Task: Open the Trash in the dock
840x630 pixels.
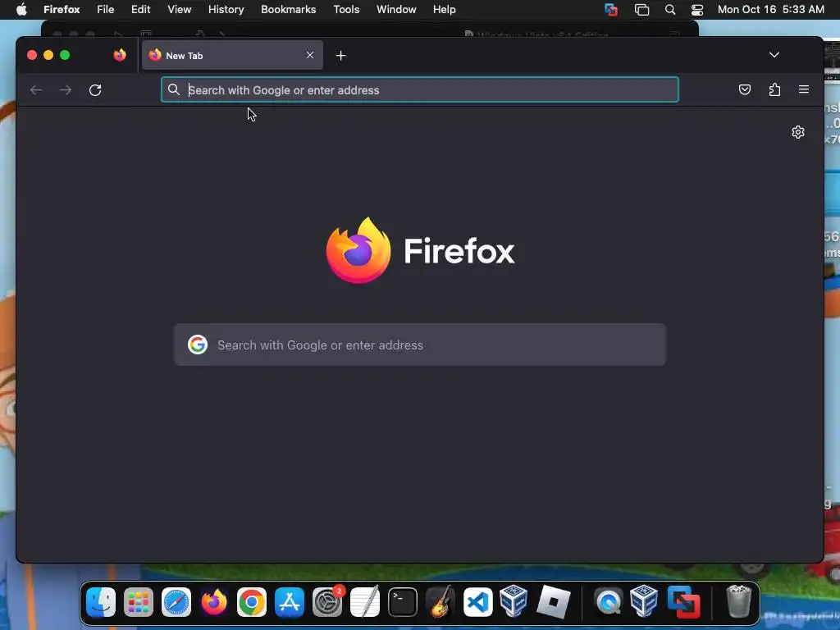Action: point(739,602)
